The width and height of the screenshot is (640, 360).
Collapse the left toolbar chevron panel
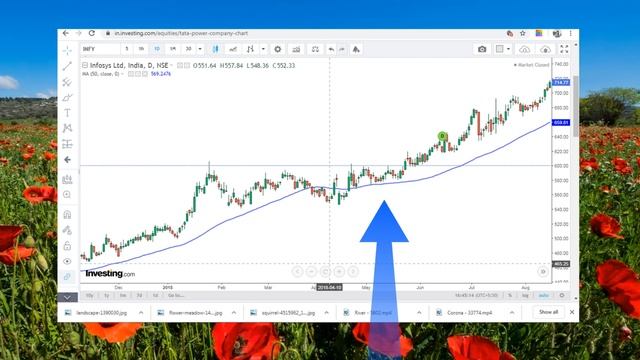click(x=67, y=298)
